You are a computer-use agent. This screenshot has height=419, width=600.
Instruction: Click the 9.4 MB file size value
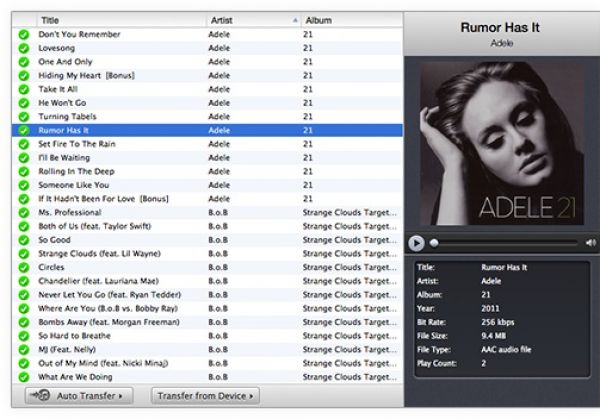(x=493, y=336)
